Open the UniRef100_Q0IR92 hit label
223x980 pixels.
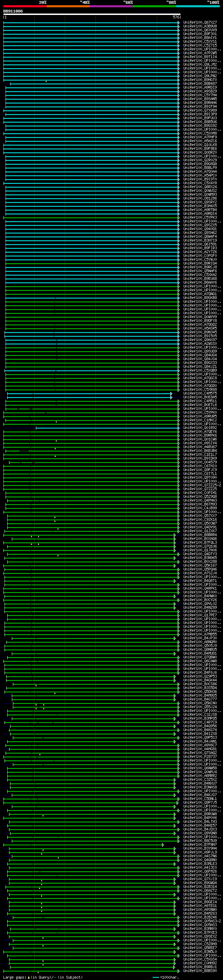(200, 428)
